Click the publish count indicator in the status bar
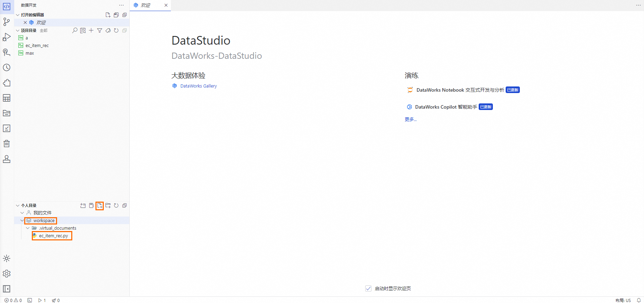644x303 pixels. (x=56, y=300)
